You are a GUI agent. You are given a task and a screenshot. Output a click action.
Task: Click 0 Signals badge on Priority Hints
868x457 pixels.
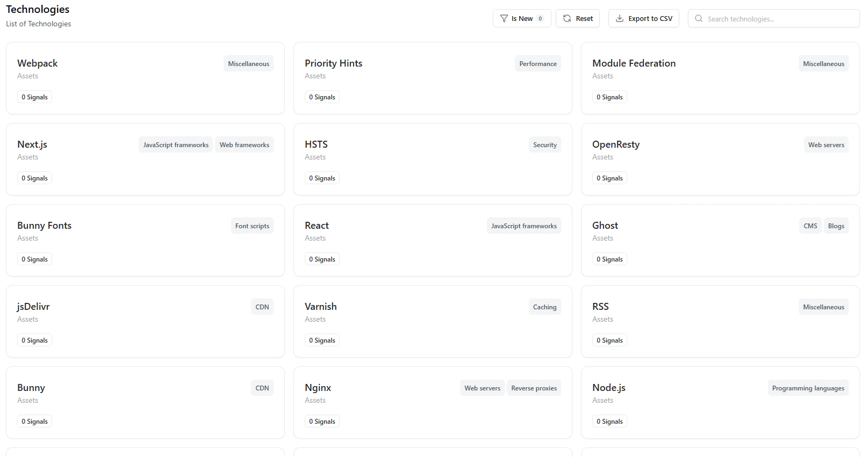[322, 97]
